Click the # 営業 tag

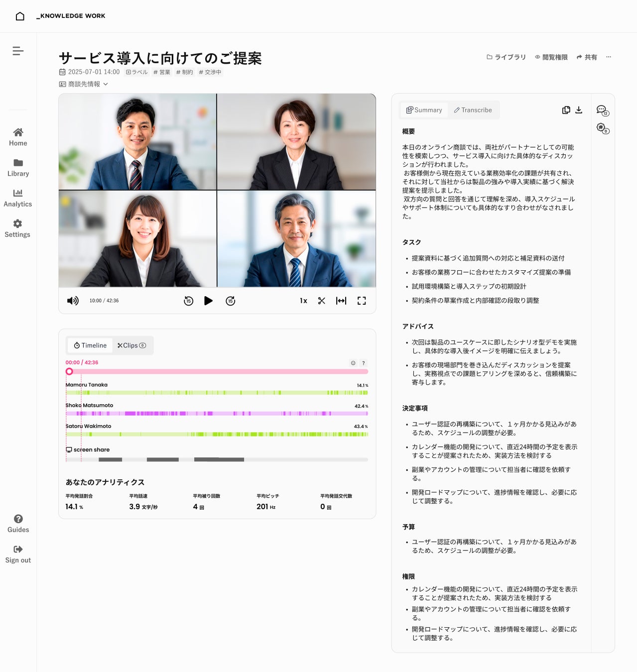tap(162, 72)
